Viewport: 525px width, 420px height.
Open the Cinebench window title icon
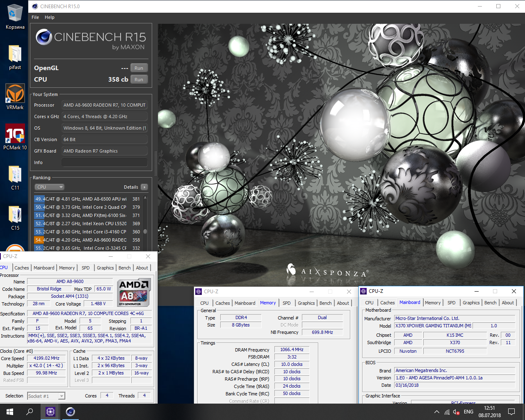pos(35,6)
